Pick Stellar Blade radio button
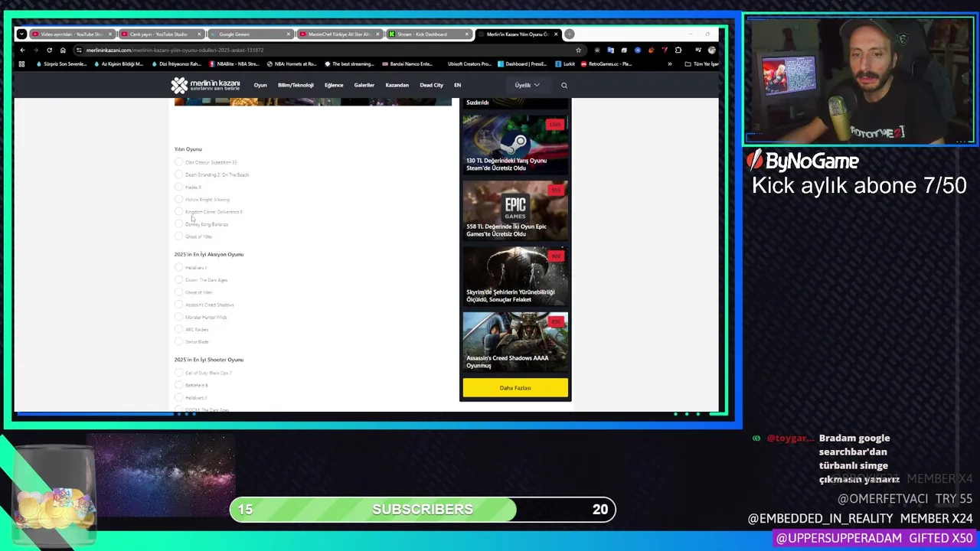980x551 pixels. pyautogui.click(x=178, y=341)
